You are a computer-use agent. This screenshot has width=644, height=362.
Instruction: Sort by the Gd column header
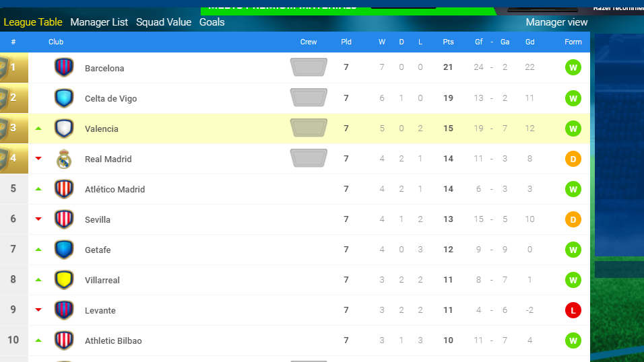(x=530, y=42)
